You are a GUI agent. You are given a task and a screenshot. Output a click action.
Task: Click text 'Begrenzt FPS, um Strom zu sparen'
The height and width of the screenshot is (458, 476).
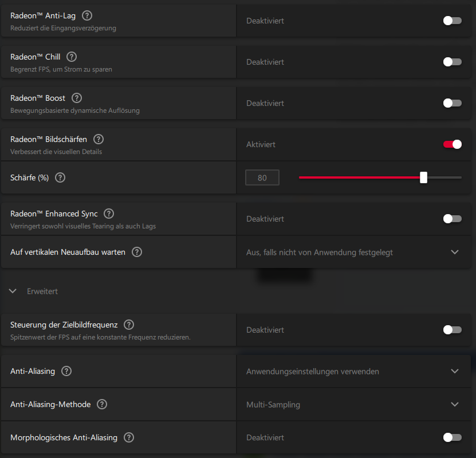tap(61, 69)
